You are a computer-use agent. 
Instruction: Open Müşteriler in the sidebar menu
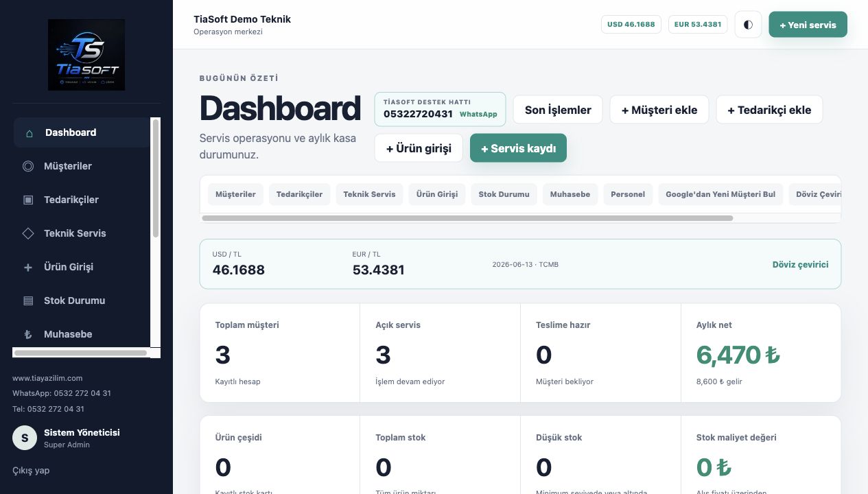(x=82, y=166)
